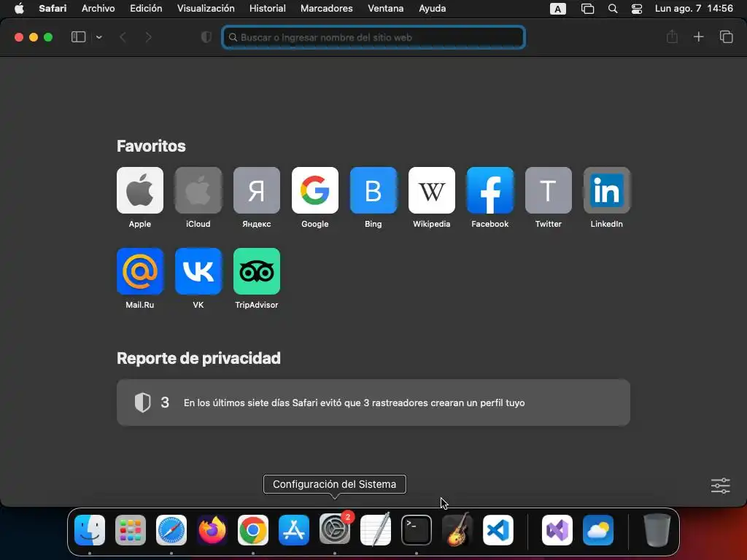Open a new tab with plus button
747x560 pixels.
pyautogui.click(x=698, y=36)
